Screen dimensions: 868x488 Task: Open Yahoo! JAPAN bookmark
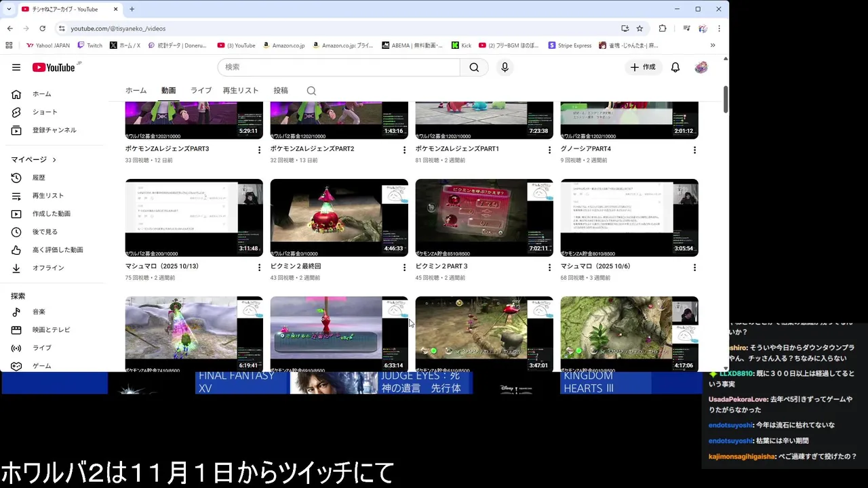coord(48,45)
